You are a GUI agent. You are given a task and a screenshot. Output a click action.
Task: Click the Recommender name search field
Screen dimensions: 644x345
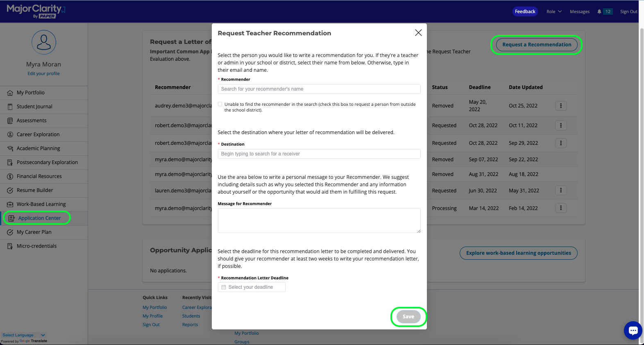click(x=319, y=89)
